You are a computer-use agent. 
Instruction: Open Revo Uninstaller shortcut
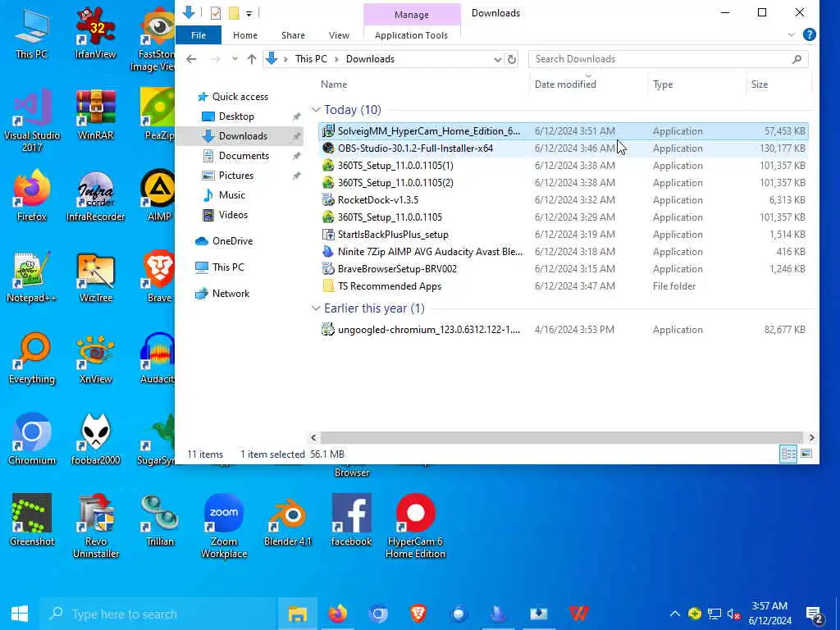(95, 526)
